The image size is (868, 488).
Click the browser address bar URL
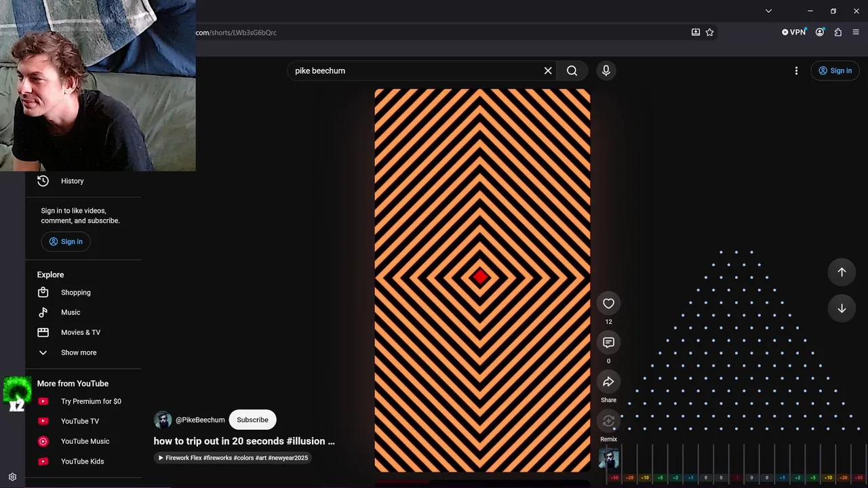(x=236, y=33)
